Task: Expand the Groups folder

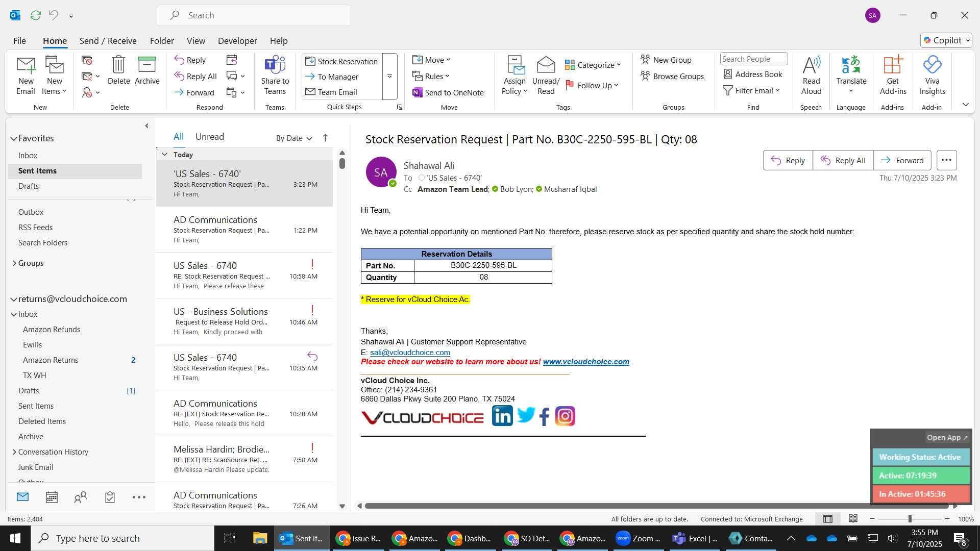Action: point(14,263)
